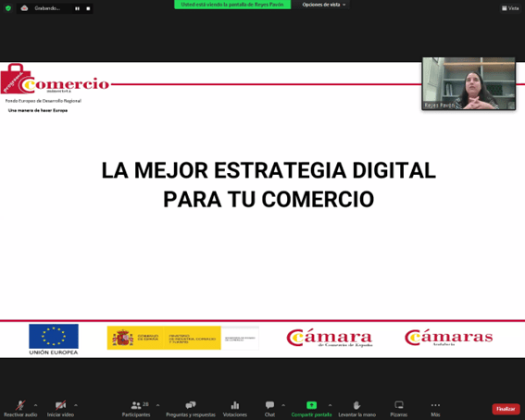Open the Participantes panel
Viewport: 525px width, 420px height.
click(136, 409)
